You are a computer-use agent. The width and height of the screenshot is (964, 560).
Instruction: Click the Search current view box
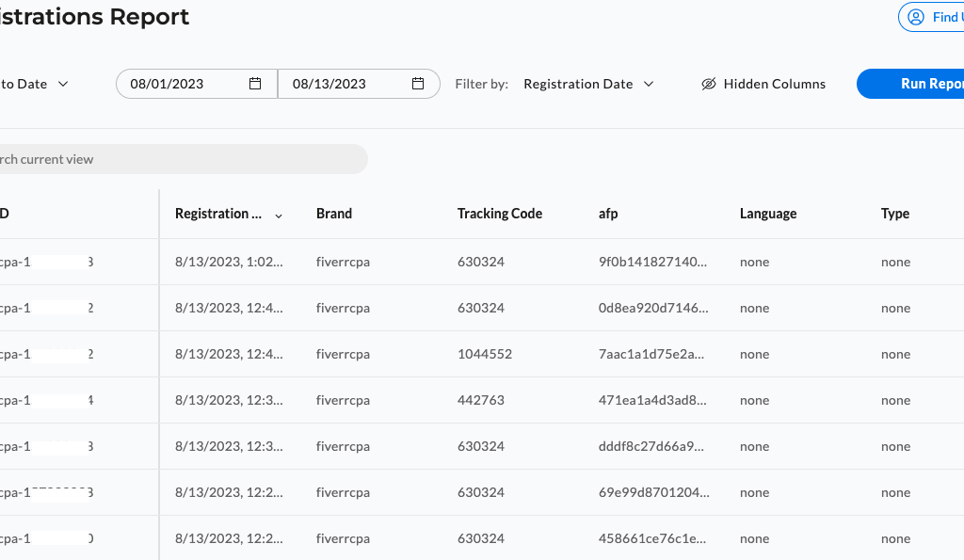click(x=184, y=159)
